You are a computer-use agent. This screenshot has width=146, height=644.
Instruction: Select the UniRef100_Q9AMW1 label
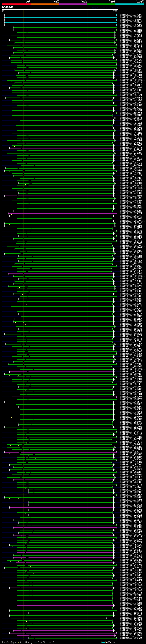pos(131,633)
